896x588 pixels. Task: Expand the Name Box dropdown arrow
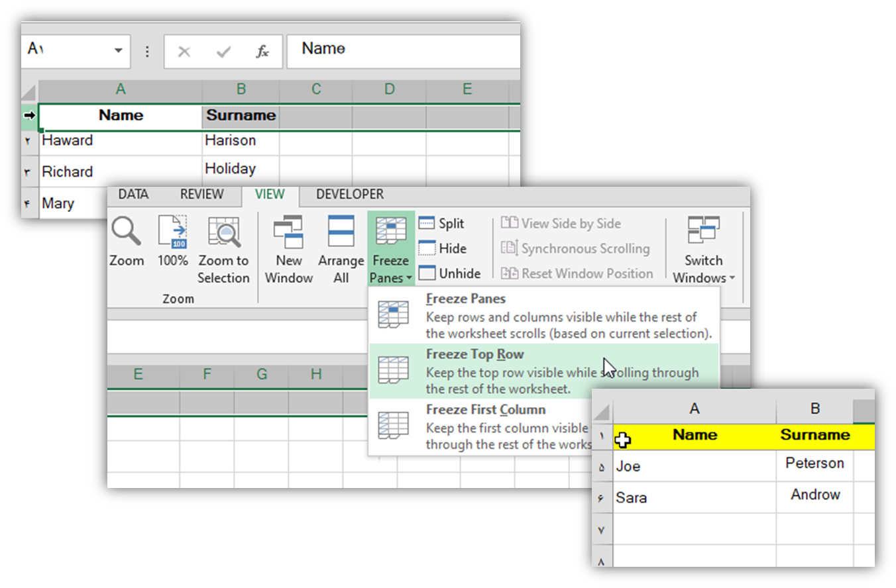click(118, 51)
